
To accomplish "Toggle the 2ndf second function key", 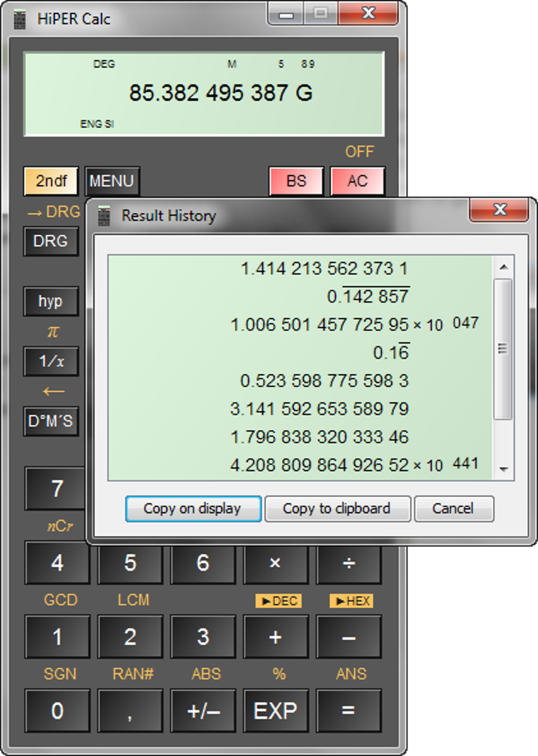I will (51, 181).
